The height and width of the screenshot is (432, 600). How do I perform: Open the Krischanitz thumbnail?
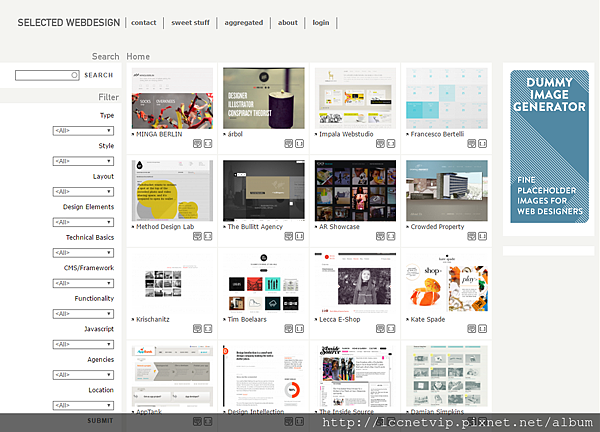click(x=173, y=283)
